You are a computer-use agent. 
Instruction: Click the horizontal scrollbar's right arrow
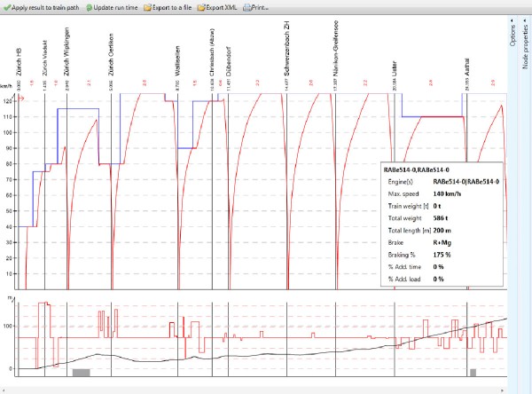coord(503,389)
